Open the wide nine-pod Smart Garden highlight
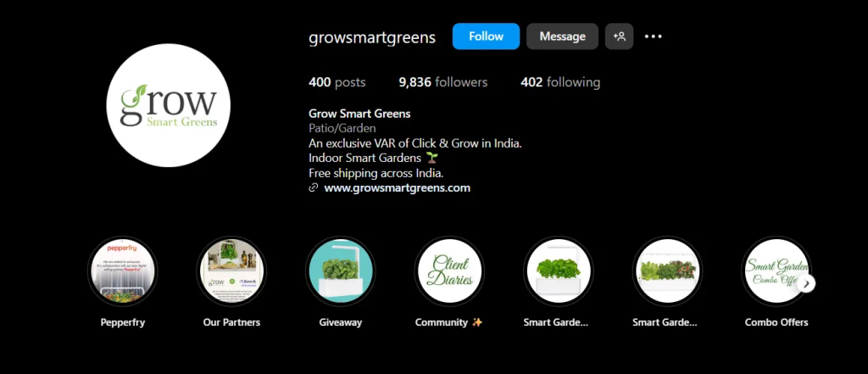 coord(667,271)
